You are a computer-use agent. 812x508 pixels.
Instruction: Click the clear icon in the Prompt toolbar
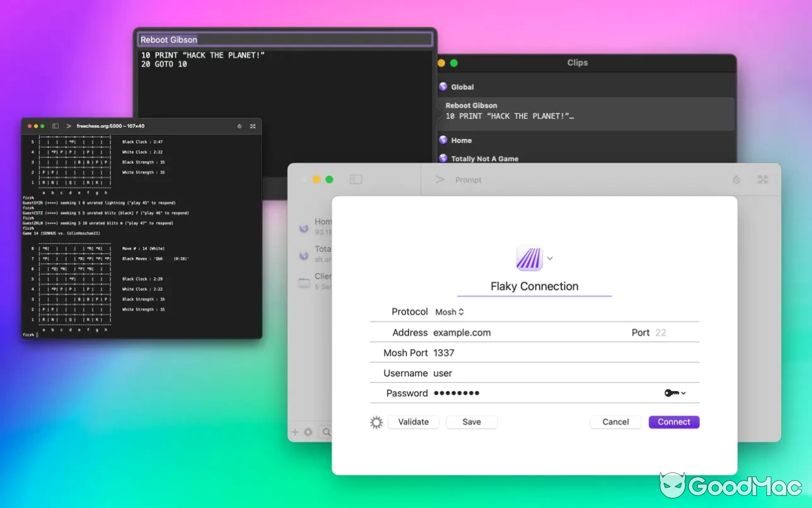click(736, 180)
